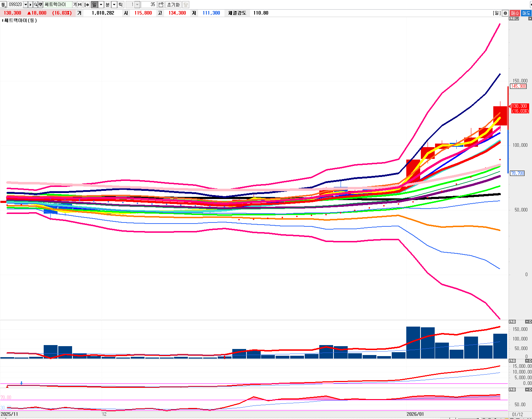This screenshot has height=419, width=532.
Task: Expand the dropdown arrow after 일
Action: tap(101, 5)
